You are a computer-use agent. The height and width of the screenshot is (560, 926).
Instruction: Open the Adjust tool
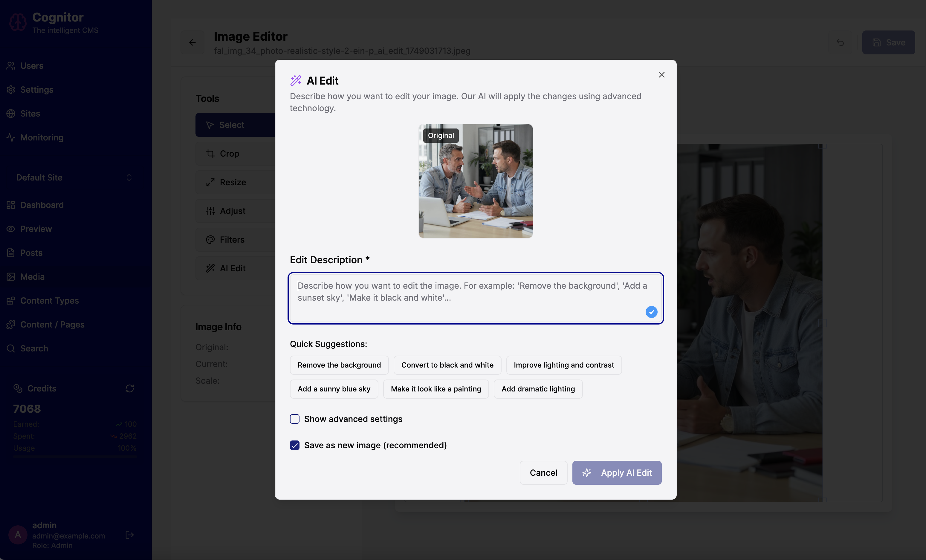[233, 211]
